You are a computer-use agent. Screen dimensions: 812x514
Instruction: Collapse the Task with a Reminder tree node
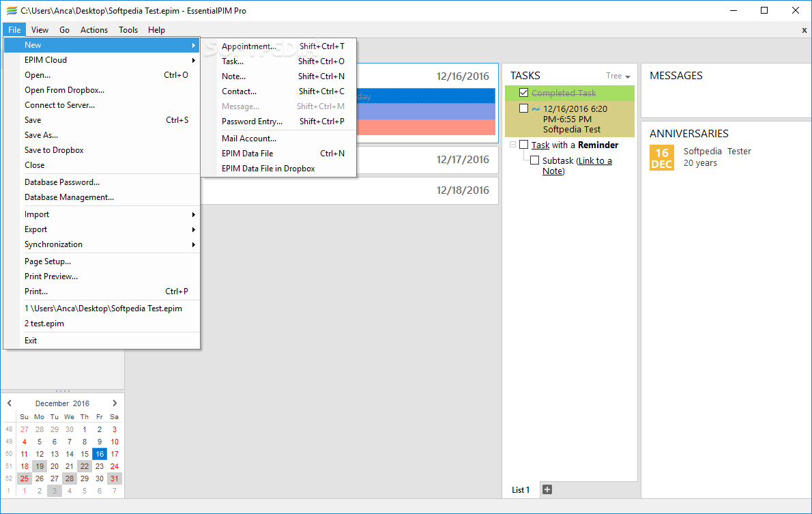tap(512, 145)
